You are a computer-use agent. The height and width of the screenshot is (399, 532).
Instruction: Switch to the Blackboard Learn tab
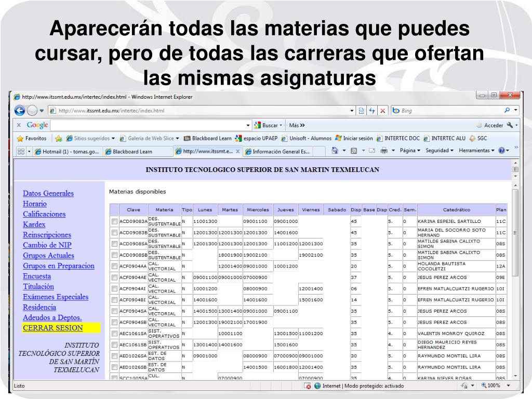[137, 152]
